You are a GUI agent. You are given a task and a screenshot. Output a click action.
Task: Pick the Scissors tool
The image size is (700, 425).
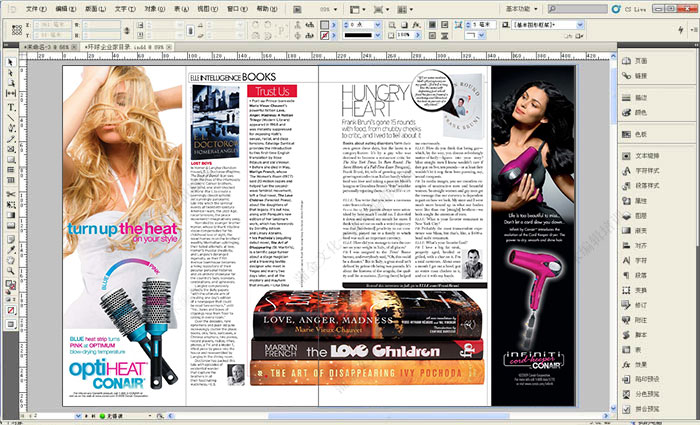pyautogui.click(x=11, y=194)
